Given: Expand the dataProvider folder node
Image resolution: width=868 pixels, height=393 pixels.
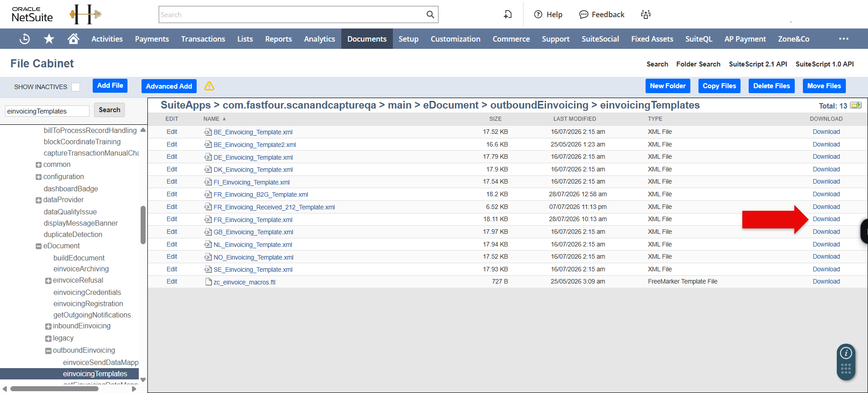Looking at the screenshot, I should (x=38, y=200).
